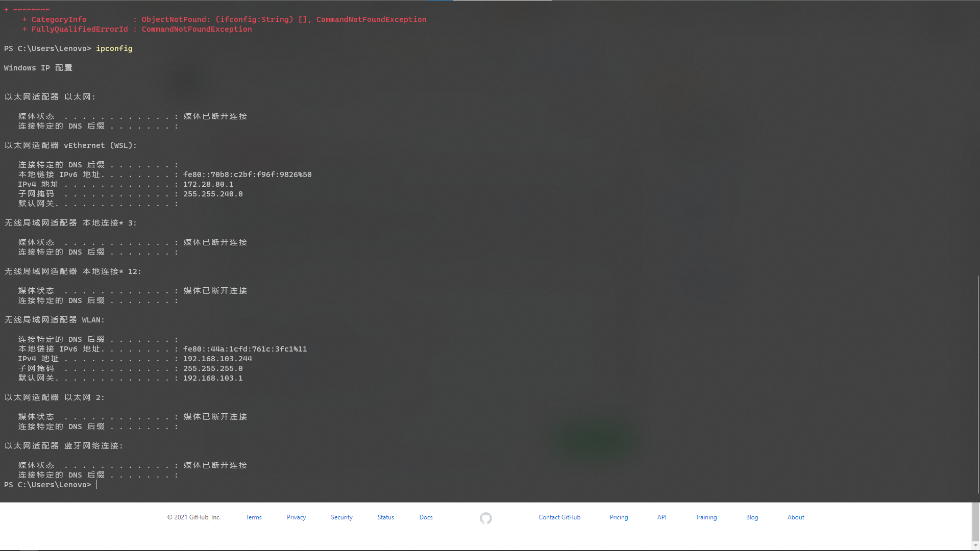Viewport: 980px width, 551px height.
Task: Open Contact GitHub support page
Action: point(559,517)
